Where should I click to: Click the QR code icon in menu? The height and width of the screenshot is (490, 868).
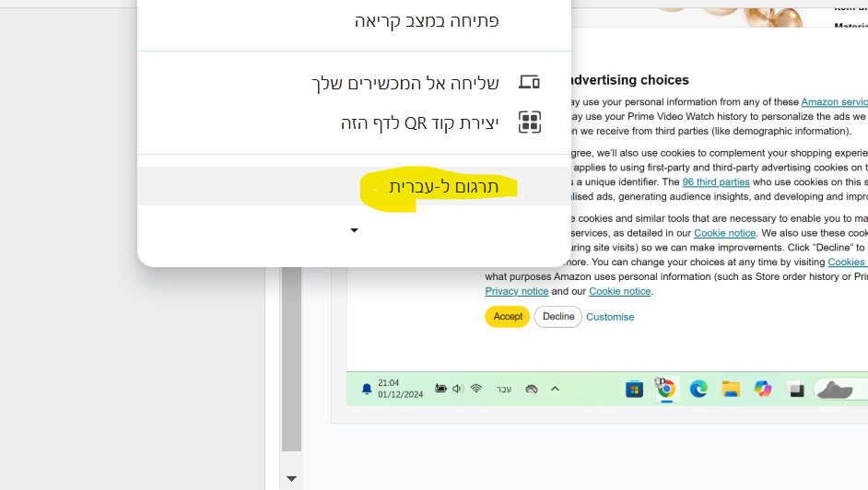click(x=529, y=122)
